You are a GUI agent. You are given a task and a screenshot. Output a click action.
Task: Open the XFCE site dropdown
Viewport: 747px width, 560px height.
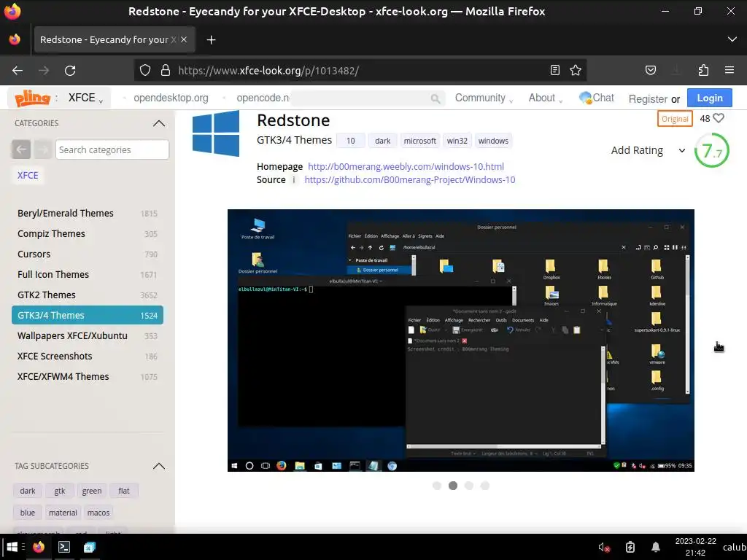pyautogui.click(x=85, y=98)
